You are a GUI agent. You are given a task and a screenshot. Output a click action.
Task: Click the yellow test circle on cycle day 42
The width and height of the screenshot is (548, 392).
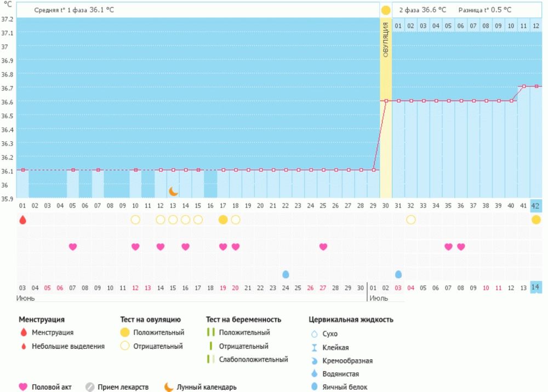pyautogui.click(x=536, y=220)
